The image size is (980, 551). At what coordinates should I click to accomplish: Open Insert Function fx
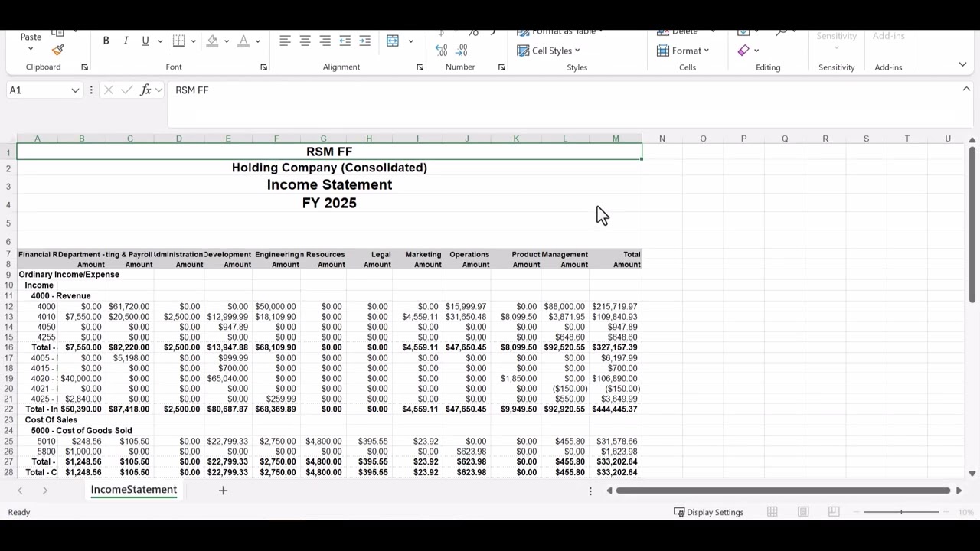145,90
